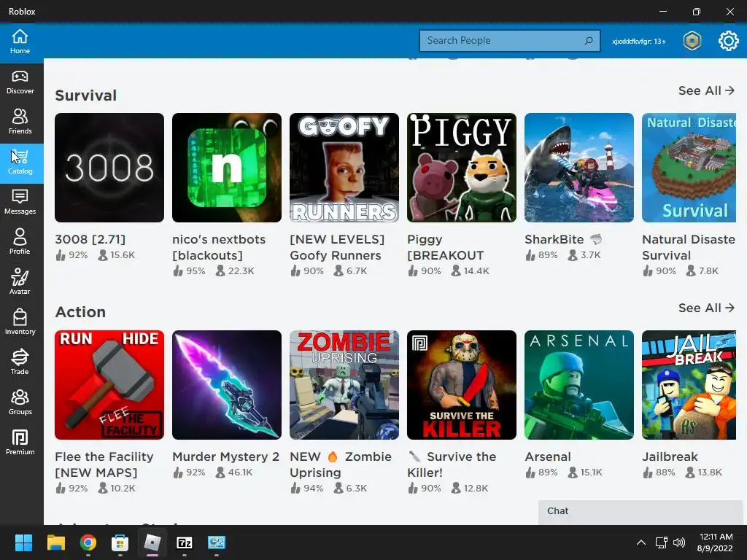Click the Roblox taskbar icon
Screen dimensions: 747x560
click(x=152, y=542)
